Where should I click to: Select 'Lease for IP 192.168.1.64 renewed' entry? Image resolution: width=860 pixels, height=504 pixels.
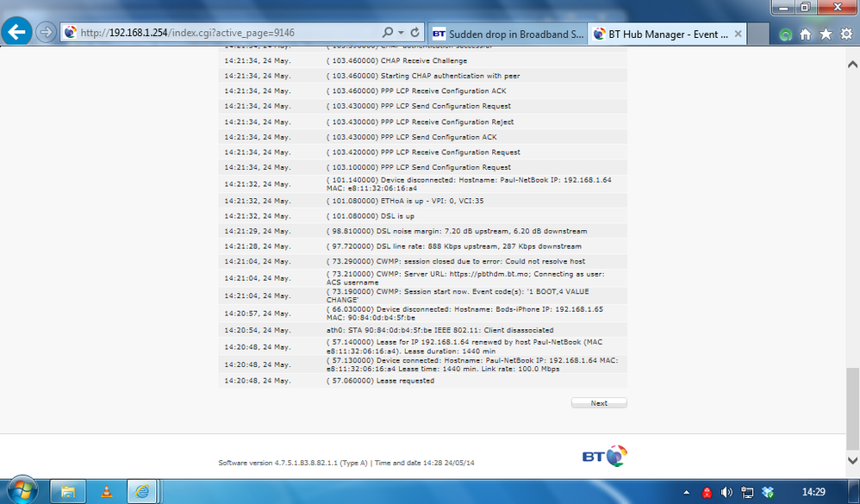(422, 346)
